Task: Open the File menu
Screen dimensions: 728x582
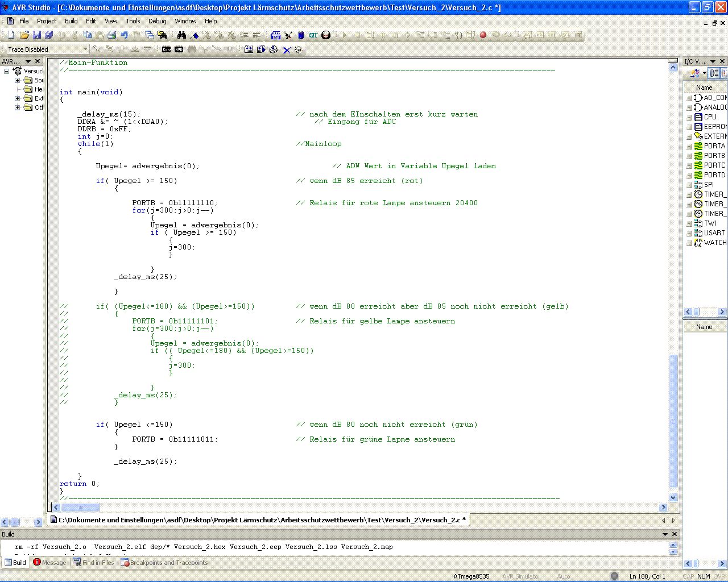Action: pos(24,21)
